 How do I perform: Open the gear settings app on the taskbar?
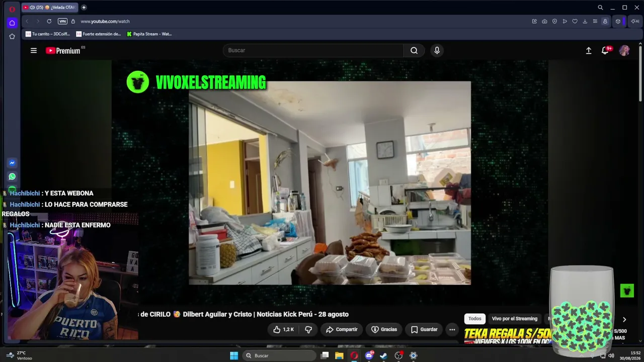(x=413, y=355)
